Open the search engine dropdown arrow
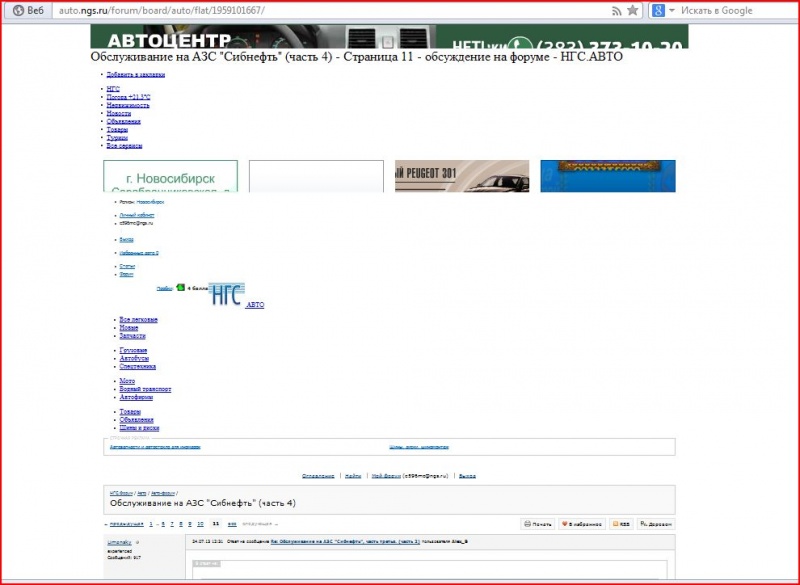The width and height of the screenshot is (800, 585). 671,11
